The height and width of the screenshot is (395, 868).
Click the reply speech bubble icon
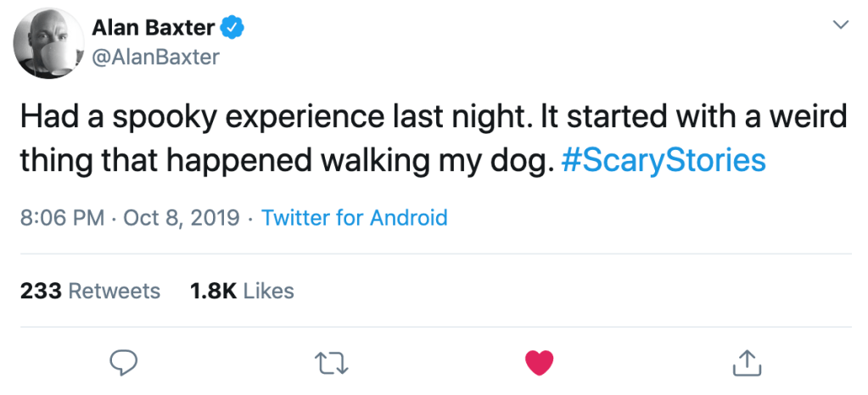tap(125, 363)
